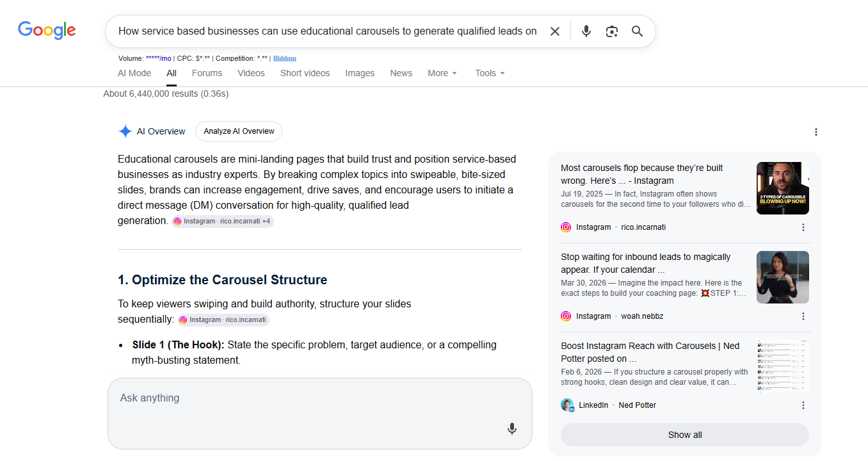This screenshot has width=868, height=461.
Task: Switch to Images tab
Action: tap(360, 73)
